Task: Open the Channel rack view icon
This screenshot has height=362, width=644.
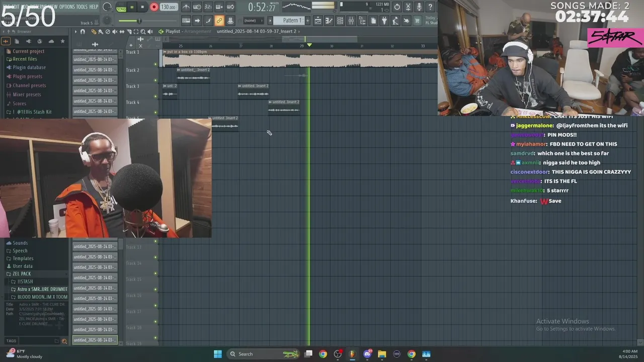Action: click(340, 21)
